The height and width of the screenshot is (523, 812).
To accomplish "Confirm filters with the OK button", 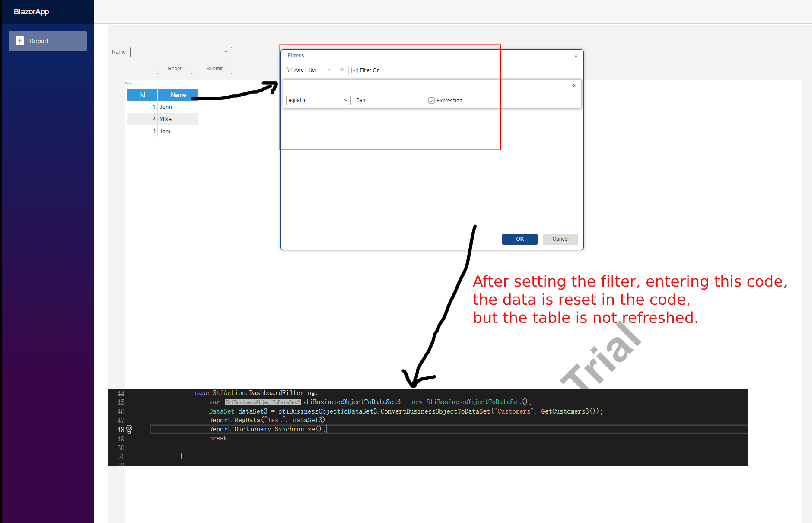I will (520, 239).
